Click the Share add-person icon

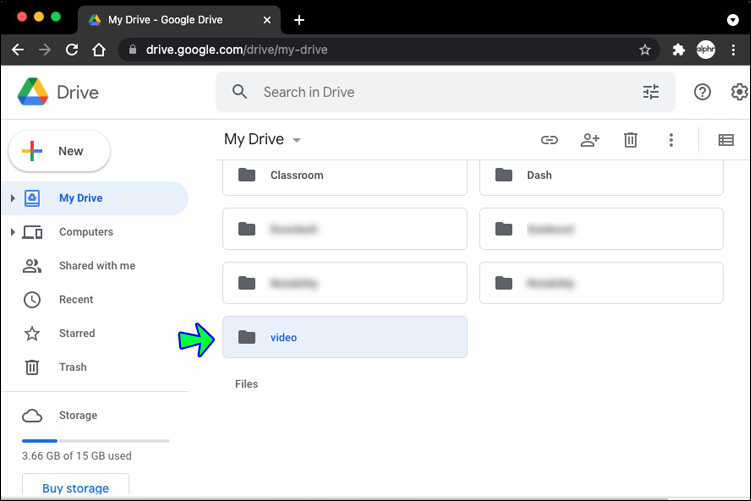click(590, 140)
